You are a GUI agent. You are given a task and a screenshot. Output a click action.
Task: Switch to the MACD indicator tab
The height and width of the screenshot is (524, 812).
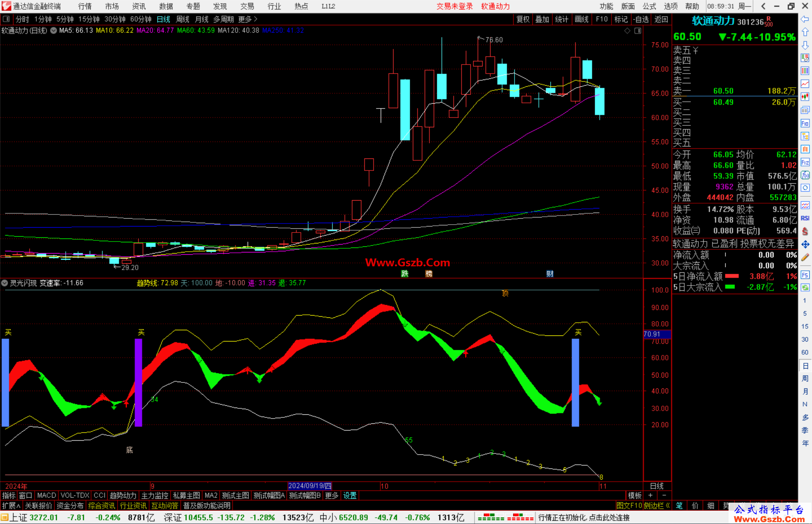click(47, 495)
